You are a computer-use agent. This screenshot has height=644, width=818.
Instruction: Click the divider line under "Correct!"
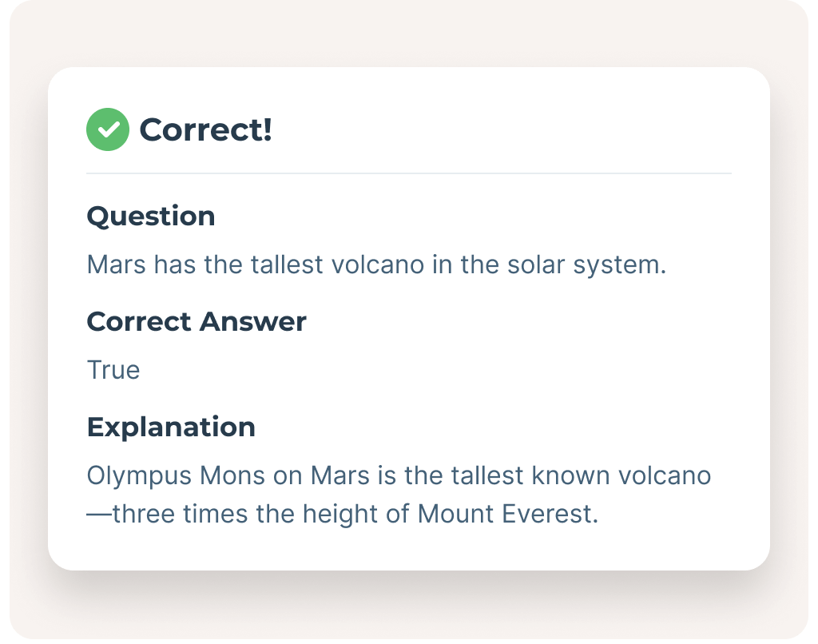tap(408, 173)
